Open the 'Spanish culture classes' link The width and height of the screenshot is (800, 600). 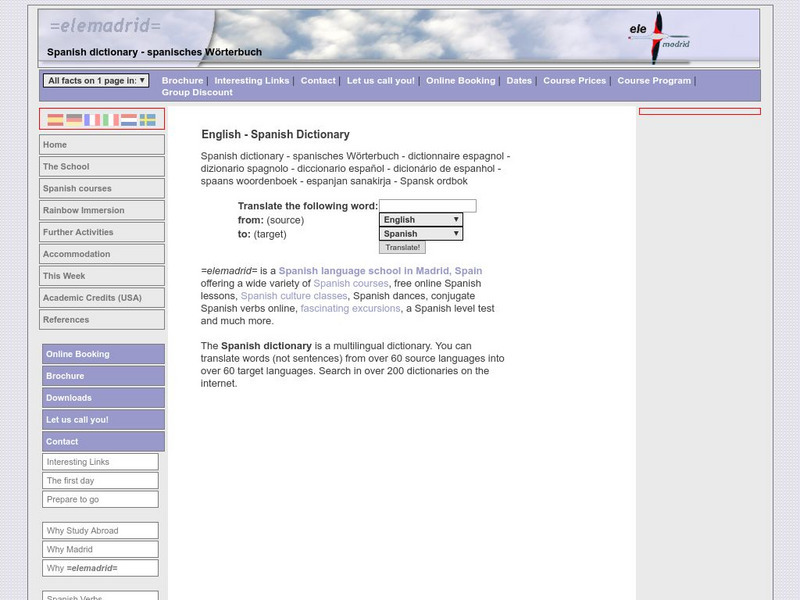click(293, 296)
